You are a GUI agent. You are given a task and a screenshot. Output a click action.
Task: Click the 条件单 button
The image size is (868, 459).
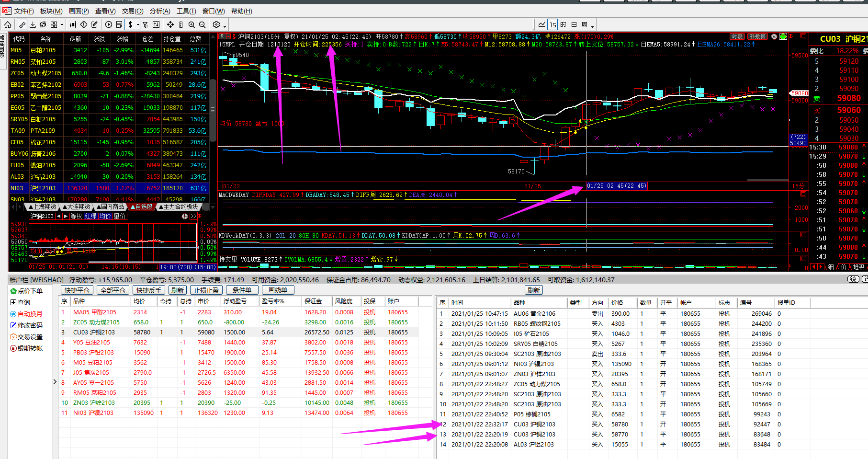(x=242, y=290)
